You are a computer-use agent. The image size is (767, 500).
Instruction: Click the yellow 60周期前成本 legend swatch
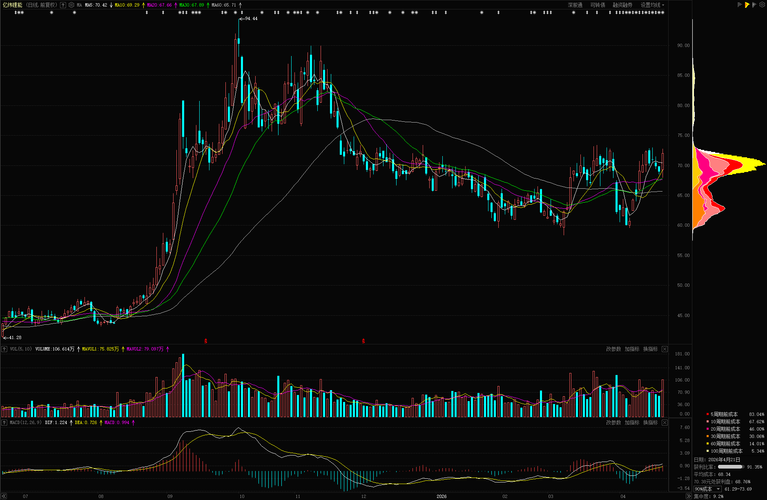coord(707,443)
